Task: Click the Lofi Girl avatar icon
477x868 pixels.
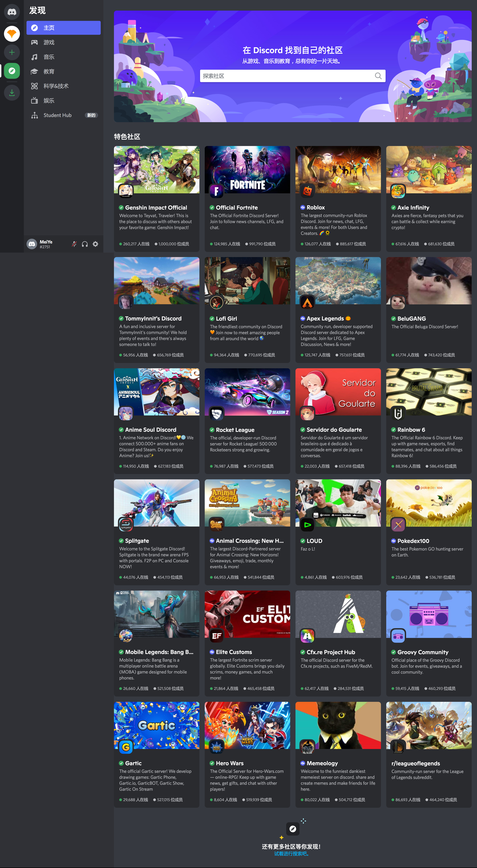Action: pos(217,302)
